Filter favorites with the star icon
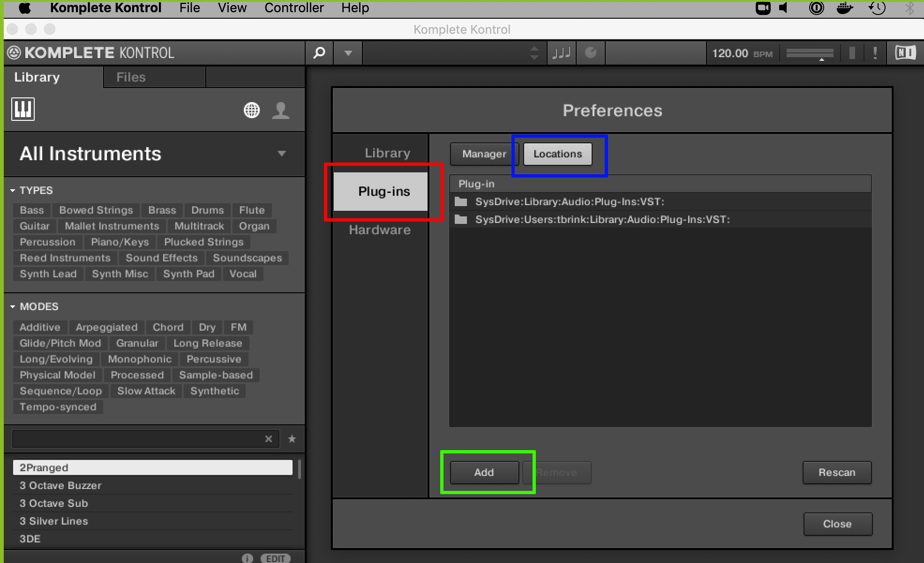 click(292, 439)
